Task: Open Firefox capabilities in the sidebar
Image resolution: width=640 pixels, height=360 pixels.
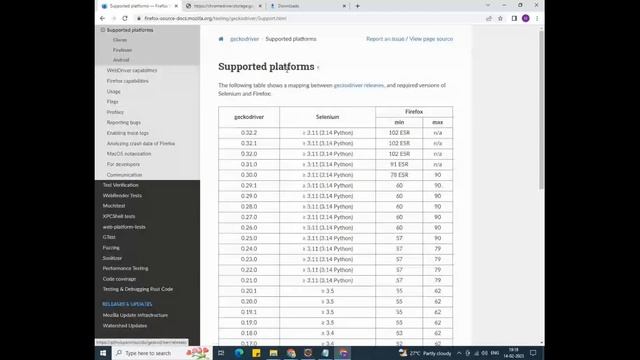Action: pos(127,81)
